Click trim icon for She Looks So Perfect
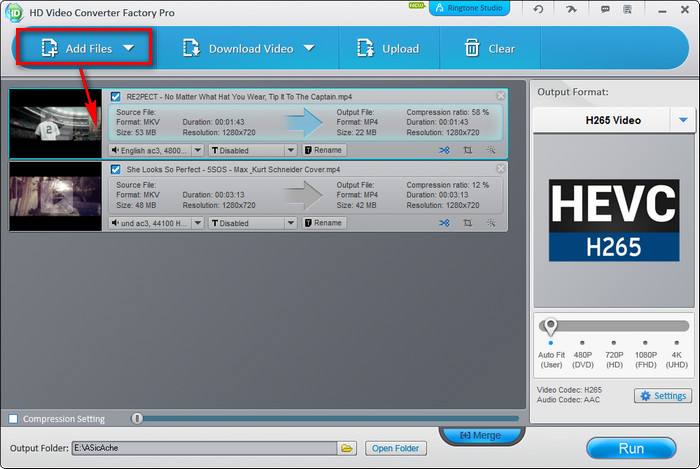This screenshot has height=469, width=700. (x=444, y=223)
